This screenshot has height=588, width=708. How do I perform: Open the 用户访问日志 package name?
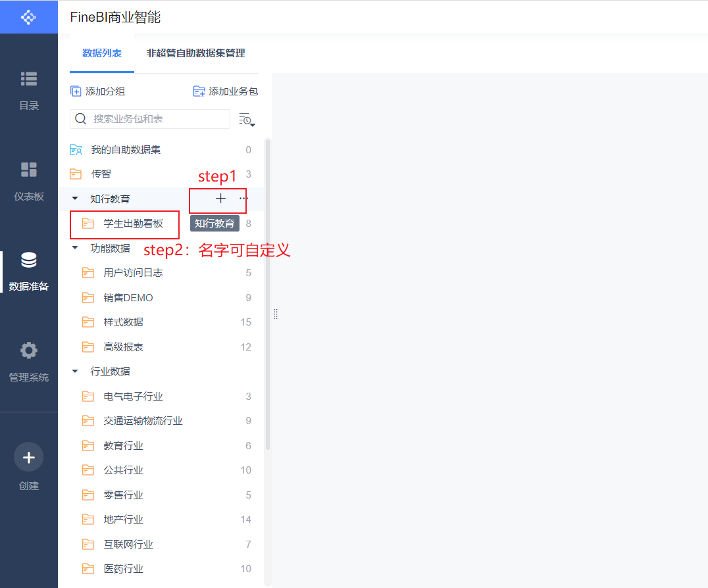pos(133,273)
